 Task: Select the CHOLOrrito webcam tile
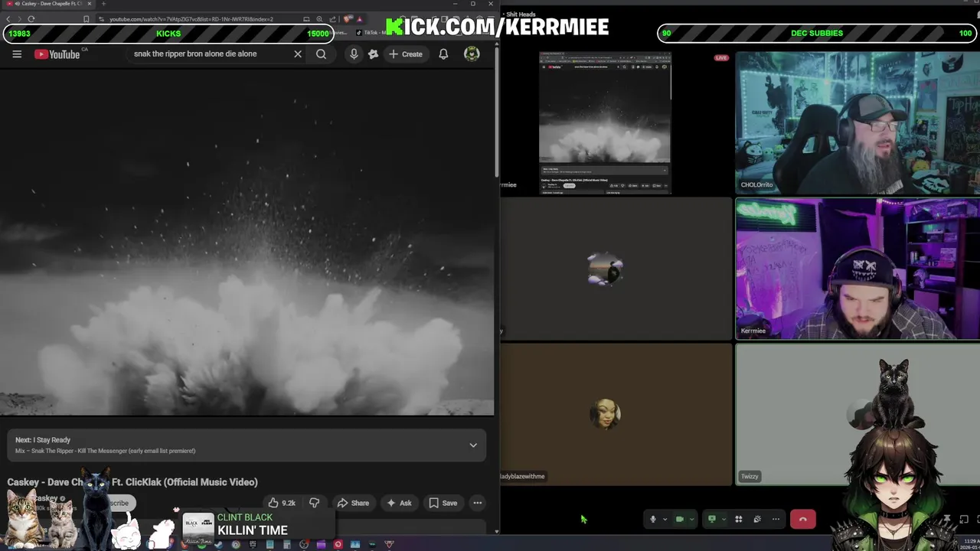pyautogui.click(x=857, y=122)
